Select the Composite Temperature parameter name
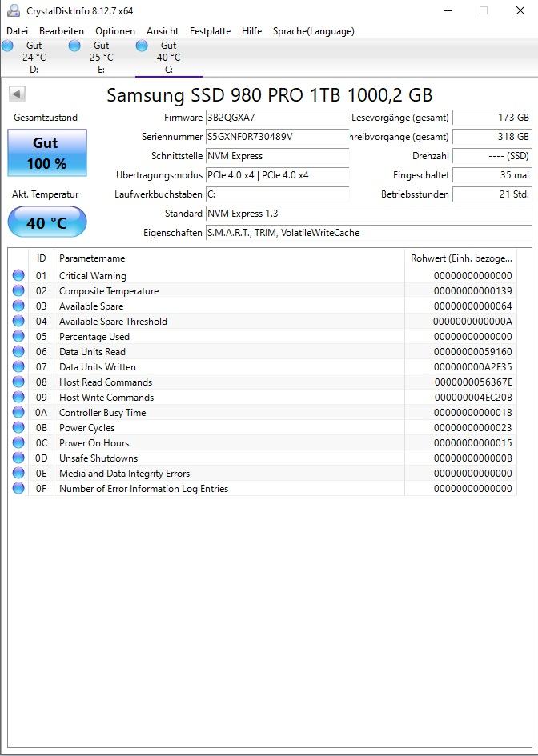538x756 pixels. [109, 290]
